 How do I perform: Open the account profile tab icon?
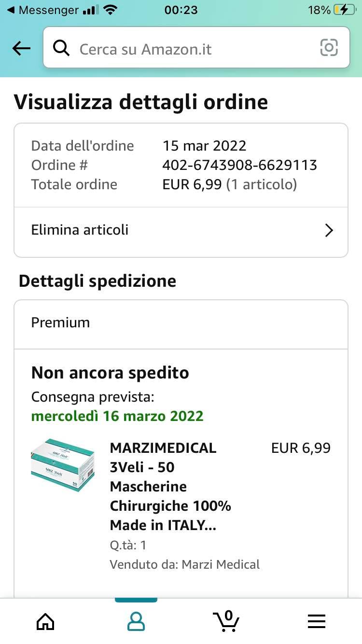click(x=136, y=621)
